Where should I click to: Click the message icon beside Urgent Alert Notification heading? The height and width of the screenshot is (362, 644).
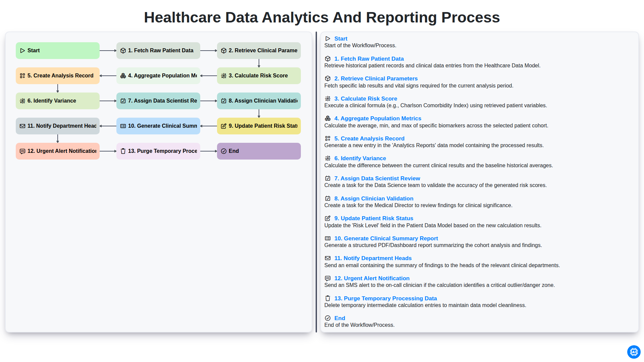point(328,278)
